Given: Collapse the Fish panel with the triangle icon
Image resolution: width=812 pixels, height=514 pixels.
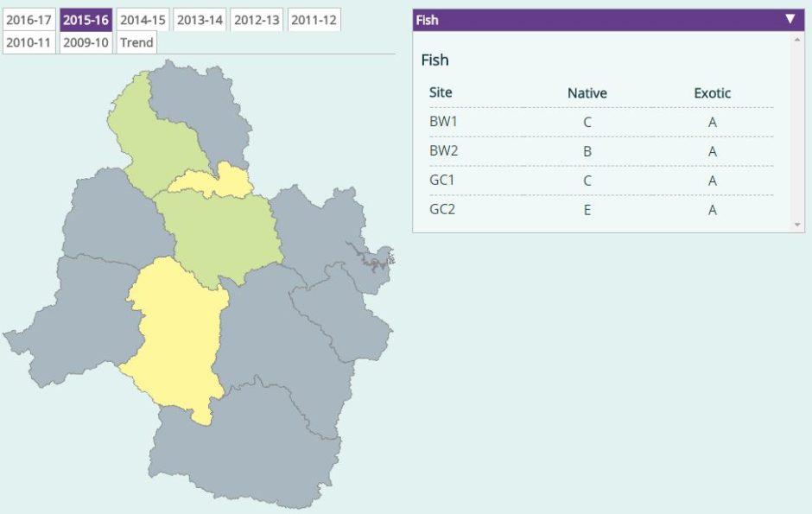Looking at the screenshot, I should pyautogui.click(x=790, y=19).
